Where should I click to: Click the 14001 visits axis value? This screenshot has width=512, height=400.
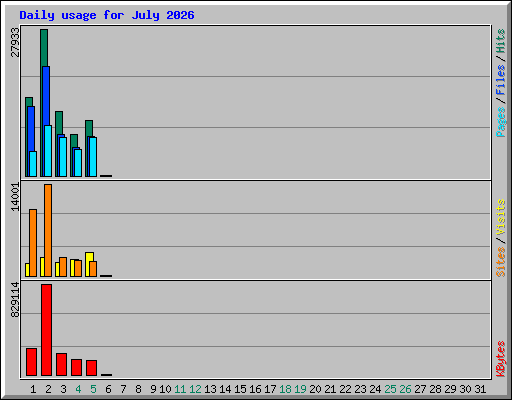point(15,197)
